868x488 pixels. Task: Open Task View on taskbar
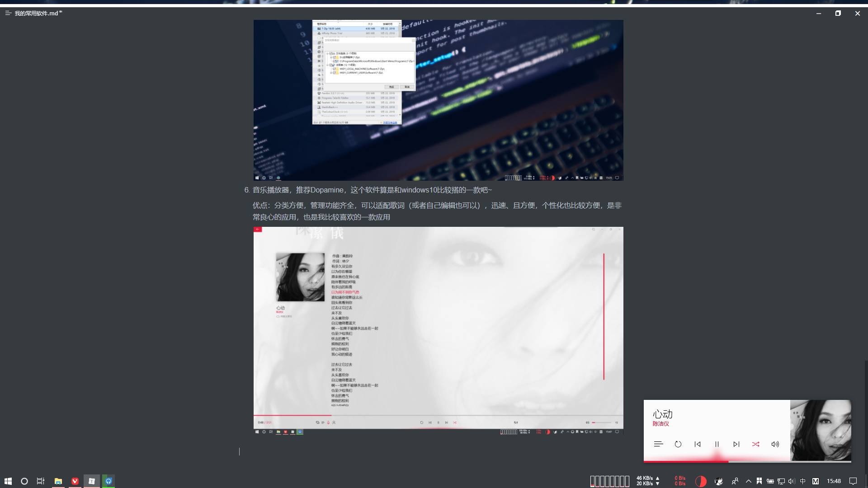(41, 481)
